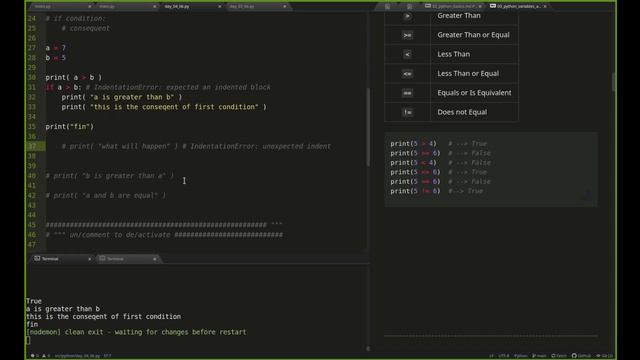This screenshot has height=360, width=640.
Task: Switch to 02_python_basics markdown preview tab
Action: click(453, 7)
